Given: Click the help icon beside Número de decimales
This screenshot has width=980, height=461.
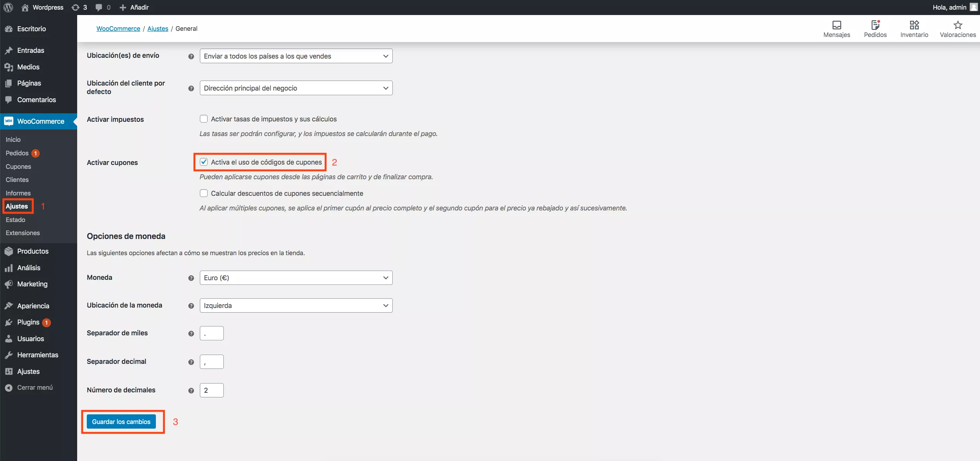Looking at the screenshot, I should tap(191, 390).
